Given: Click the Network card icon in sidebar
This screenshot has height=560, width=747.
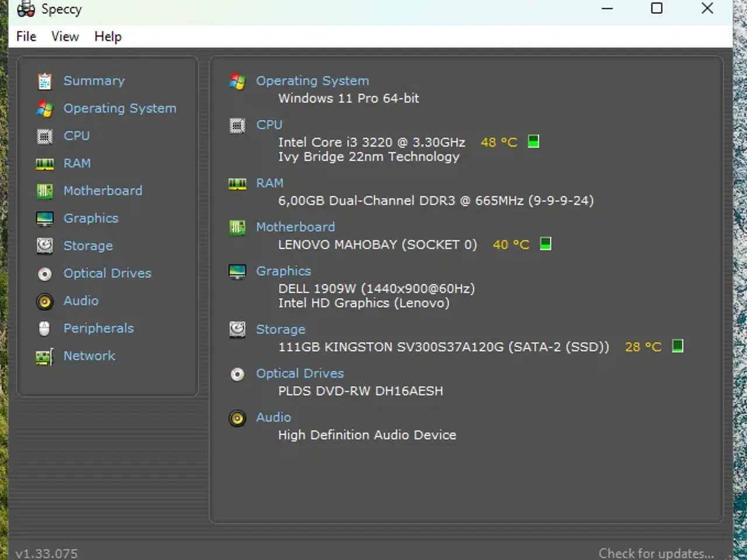Looking at the screenshot, I should pos(45,356).
